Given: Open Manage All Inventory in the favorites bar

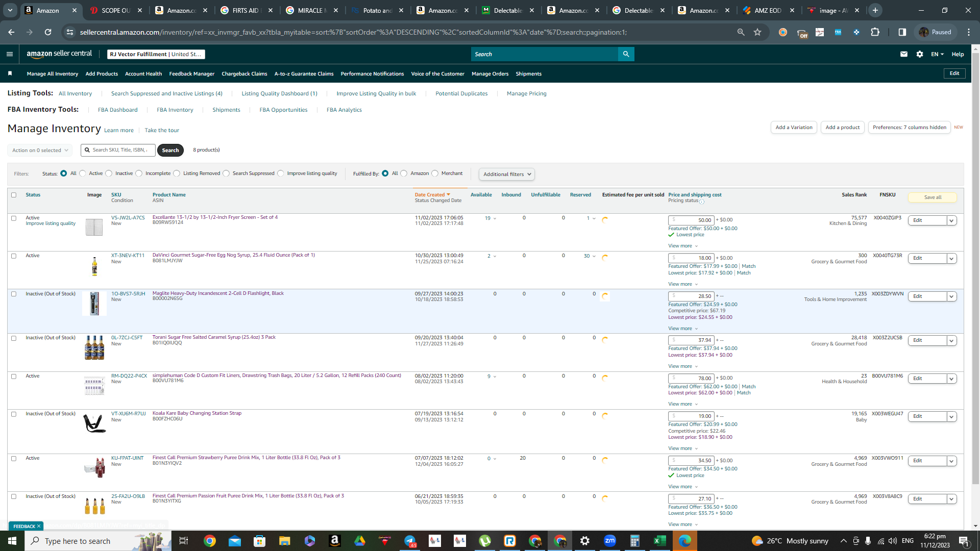Looking at the screenshot, I should pyautogui.click(x=53, y=74).
